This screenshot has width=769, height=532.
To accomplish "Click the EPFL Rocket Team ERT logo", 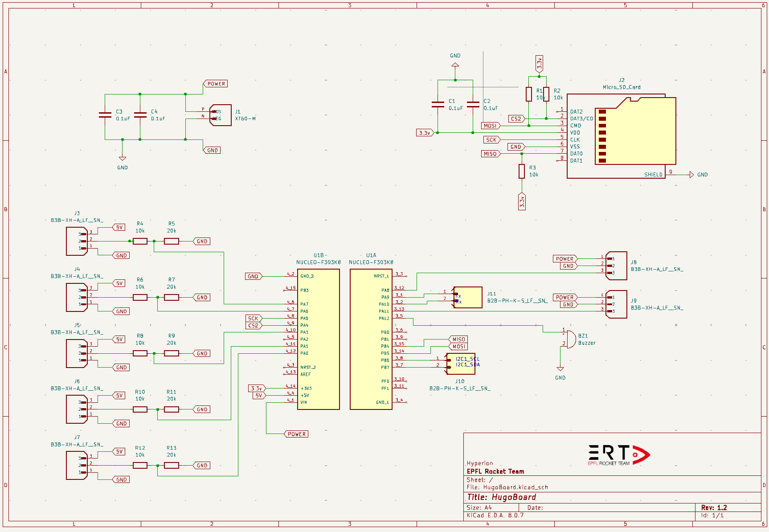I will pyautogui.click(x=617, y=454).
